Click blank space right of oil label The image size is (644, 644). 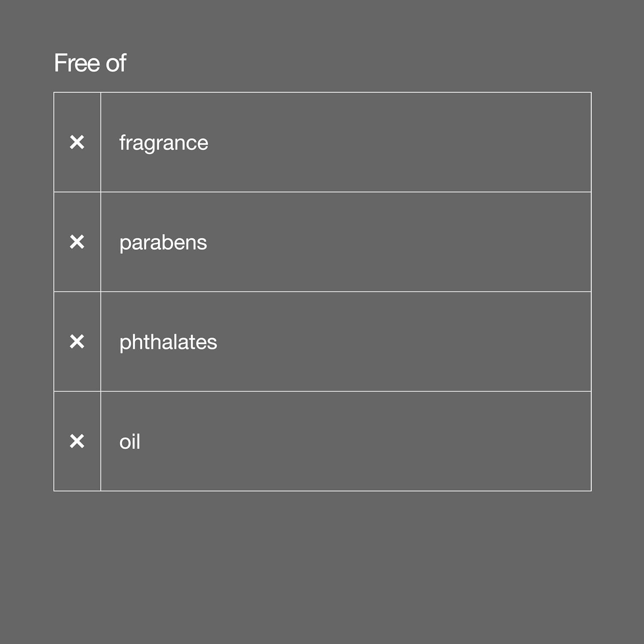pyautogui.click(x=386, y=441)
